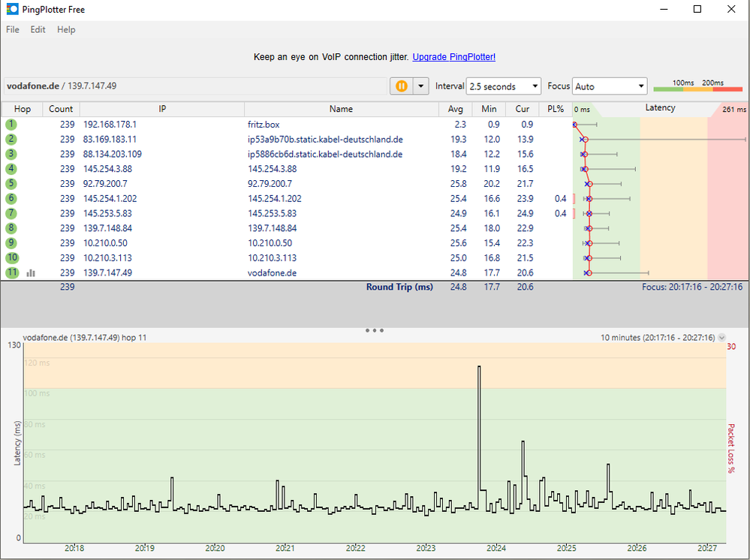Pause the ping trace with the orange button

402,86
